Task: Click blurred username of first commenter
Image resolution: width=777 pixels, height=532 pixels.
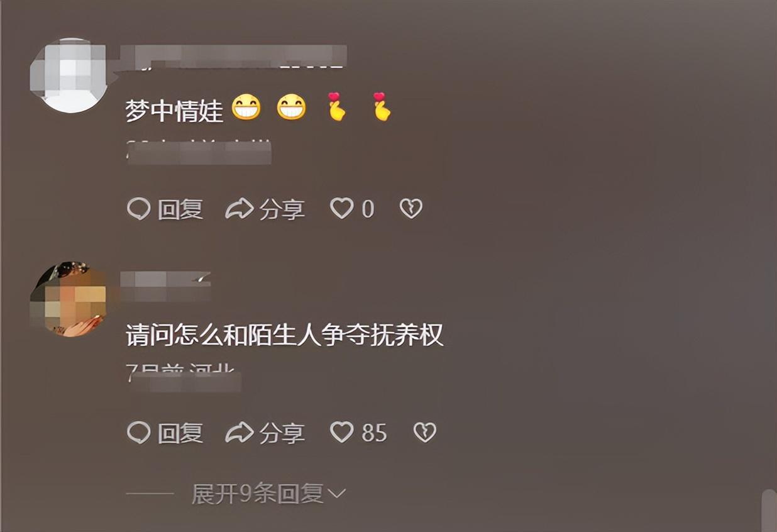Action: [x=233, y=57]
